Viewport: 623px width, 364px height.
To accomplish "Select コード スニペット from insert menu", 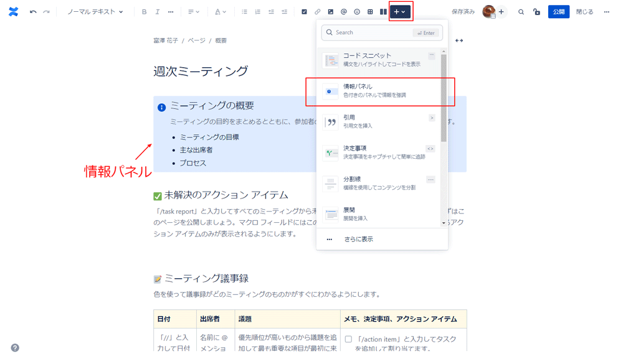I will 379,60.
